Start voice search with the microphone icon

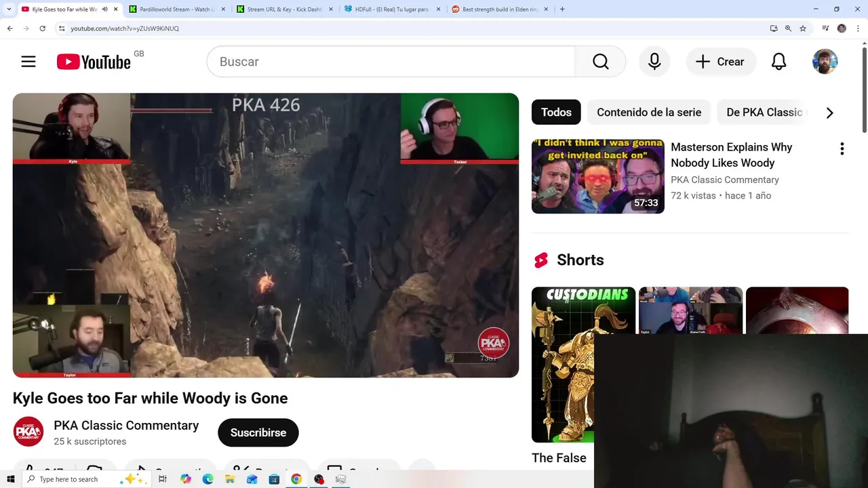coord(654,62)
